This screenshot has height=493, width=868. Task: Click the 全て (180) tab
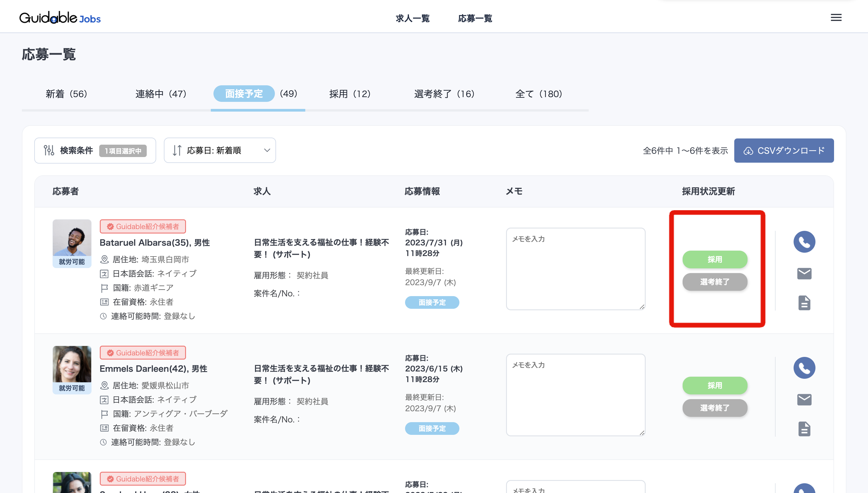(538, 94)
